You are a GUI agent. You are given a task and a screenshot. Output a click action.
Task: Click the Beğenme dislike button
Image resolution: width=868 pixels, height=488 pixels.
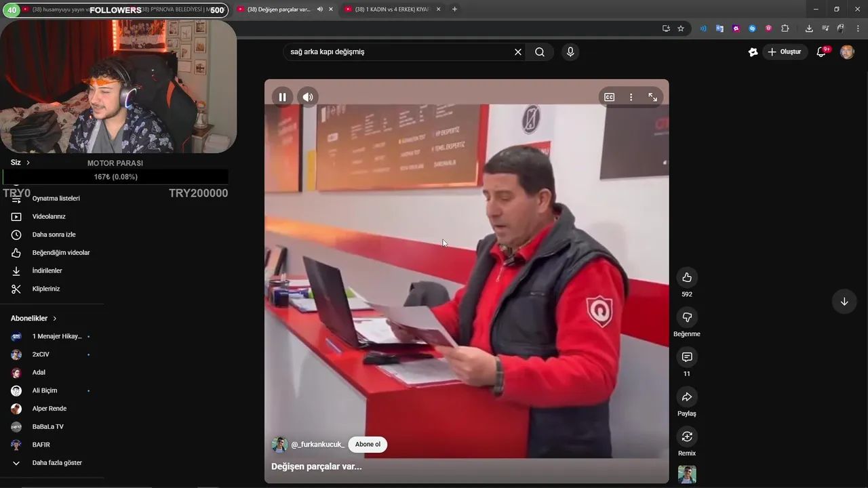687,317
